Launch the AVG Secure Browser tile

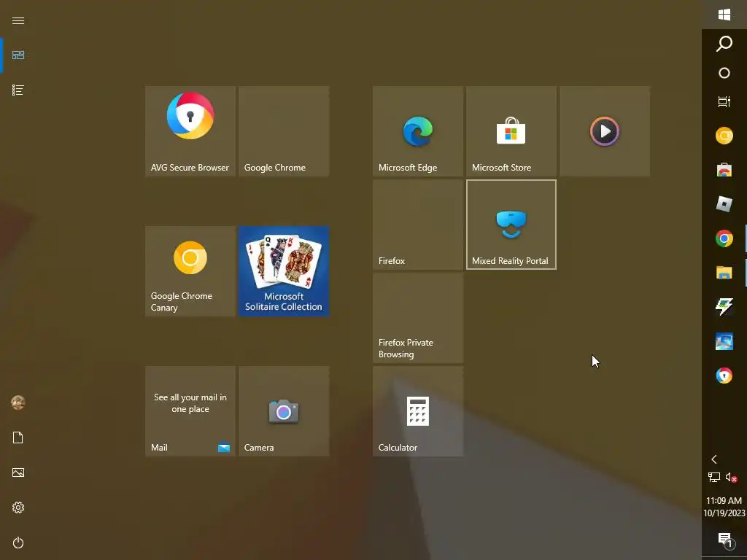(190, 131)
